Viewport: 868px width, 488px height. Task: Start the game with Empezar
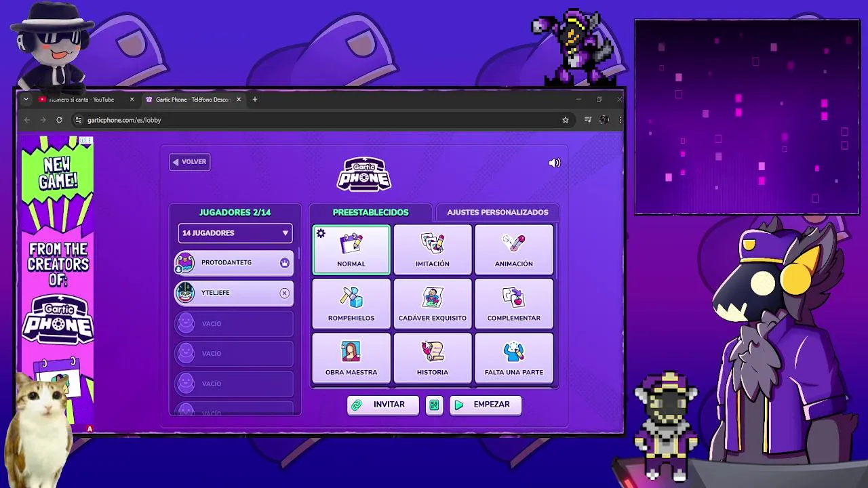[486, 405]
